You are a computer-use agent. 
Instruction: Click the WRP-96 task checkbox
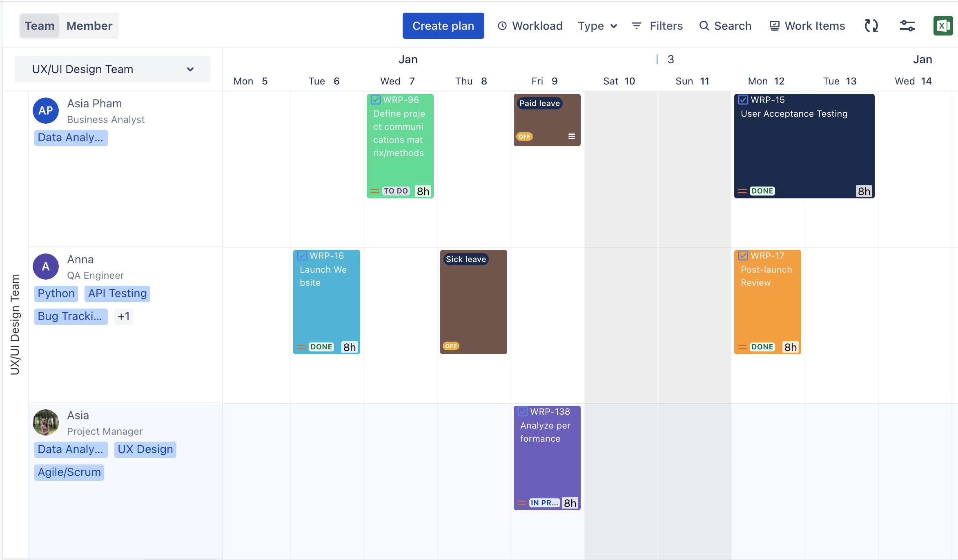[376, 100]
